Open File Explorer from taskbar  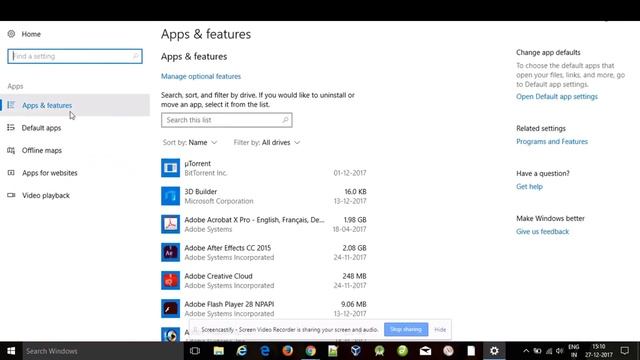click(x=218, y=351)
